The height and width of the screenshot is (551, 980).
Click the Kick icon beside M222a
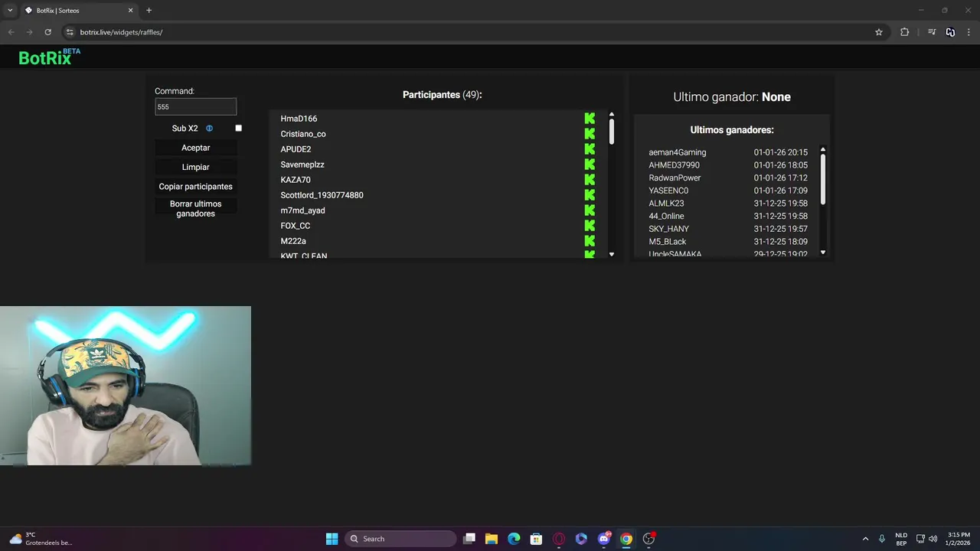(x=590, y=241)
